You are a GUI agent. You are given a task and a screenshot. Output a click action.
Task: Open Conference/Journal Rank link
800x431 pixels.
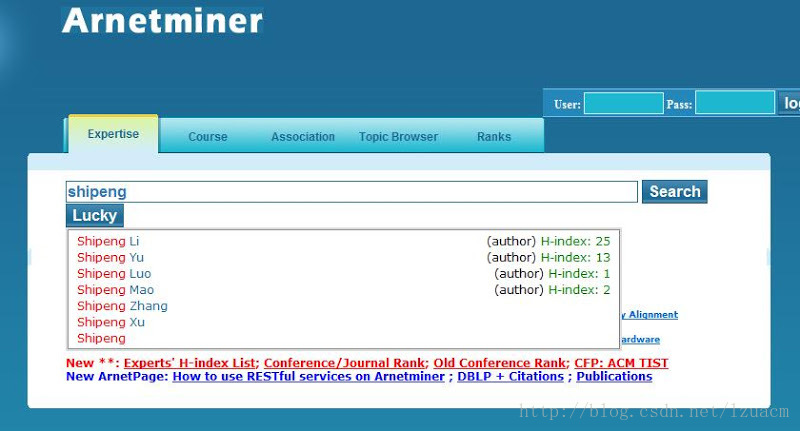pos(344,363)
